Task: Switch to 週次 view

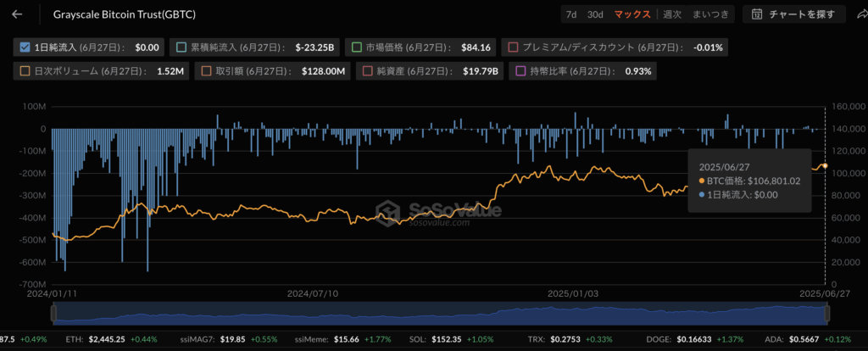Action: pos(672,14)
